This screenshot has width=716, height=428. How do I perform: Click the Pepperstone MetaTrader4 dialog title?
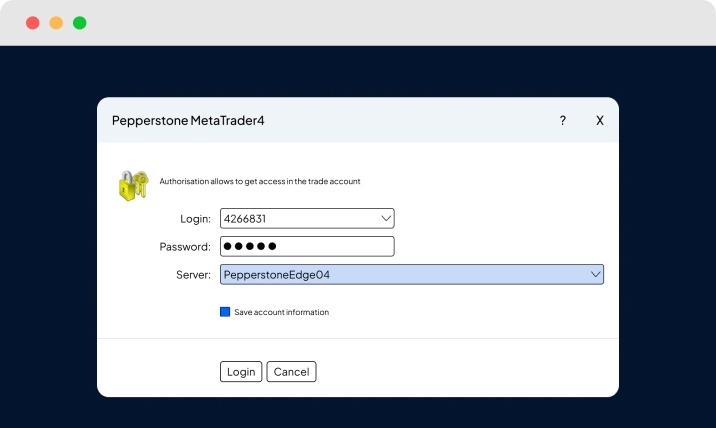(188, 120)
